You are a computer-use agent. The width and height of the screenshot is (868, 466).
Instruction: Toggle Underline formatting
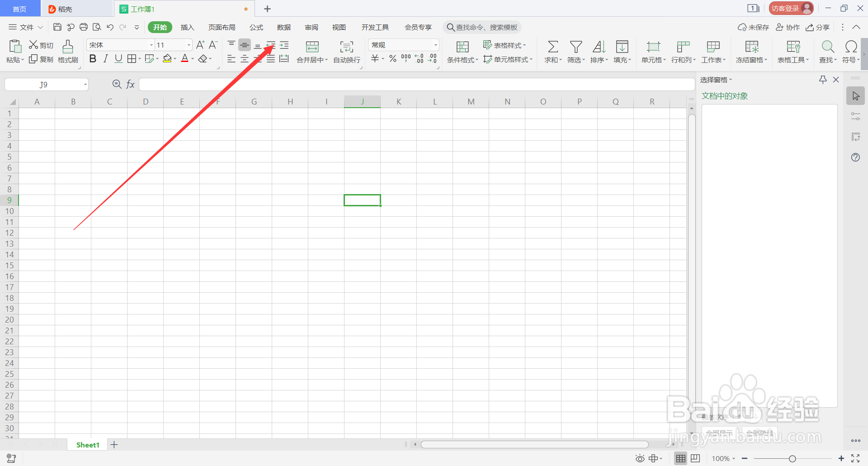coord(118,59)
